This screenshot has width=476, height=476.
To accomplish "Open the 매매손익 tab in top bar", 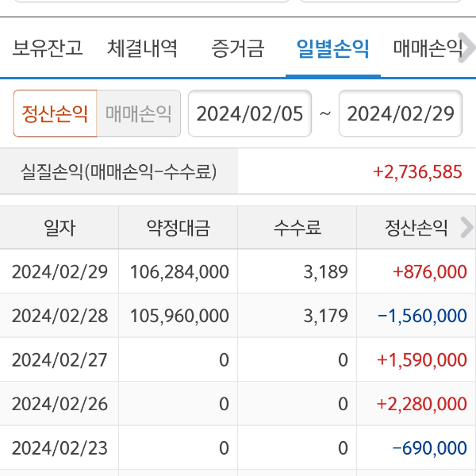I will click(x=428, y=49).
